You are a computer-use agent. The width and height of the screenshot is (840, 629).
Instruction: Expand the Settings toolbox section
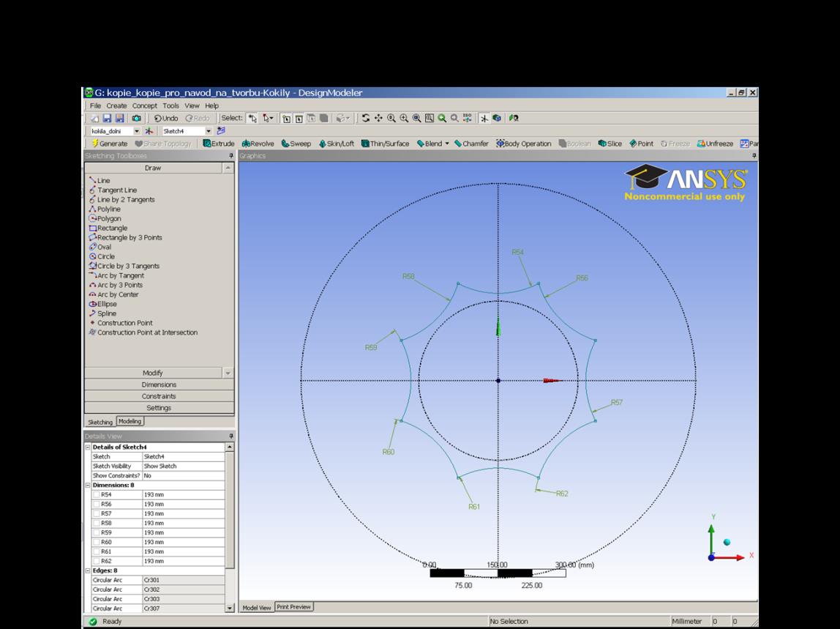pyautogui.click(x=159, y=408)
